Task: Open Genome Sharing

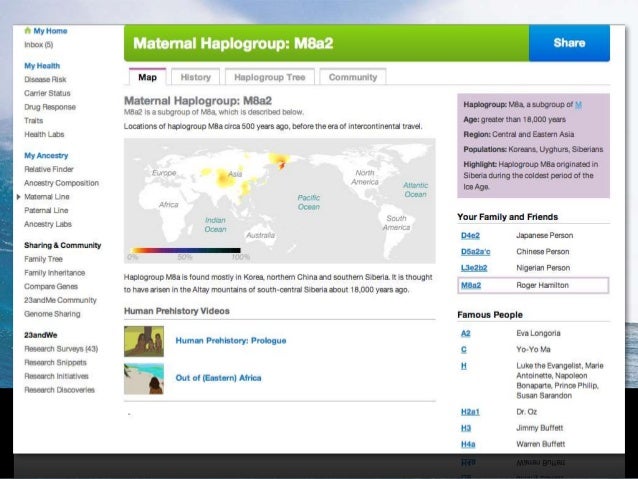Action: (52, 314)
